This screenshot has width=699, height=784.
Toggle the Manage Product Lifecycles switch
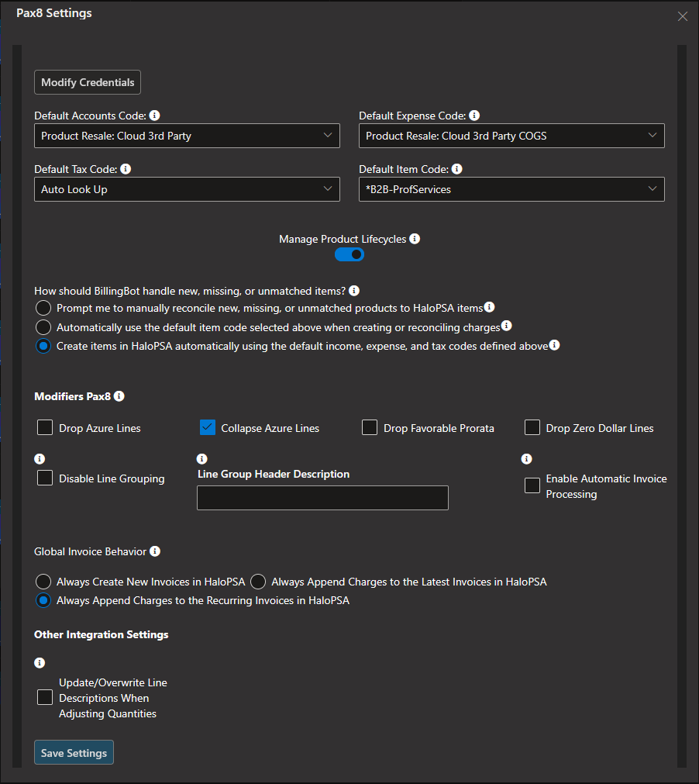[x=349, y=254]
